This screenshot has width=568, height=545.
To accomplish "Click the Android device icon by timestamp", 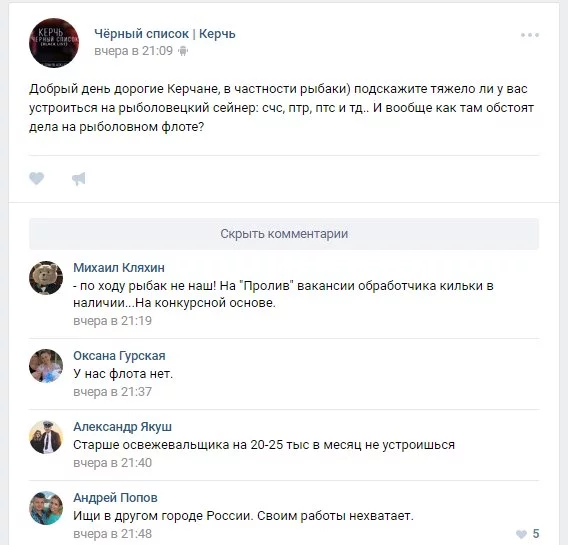I will tap(183, 51).
